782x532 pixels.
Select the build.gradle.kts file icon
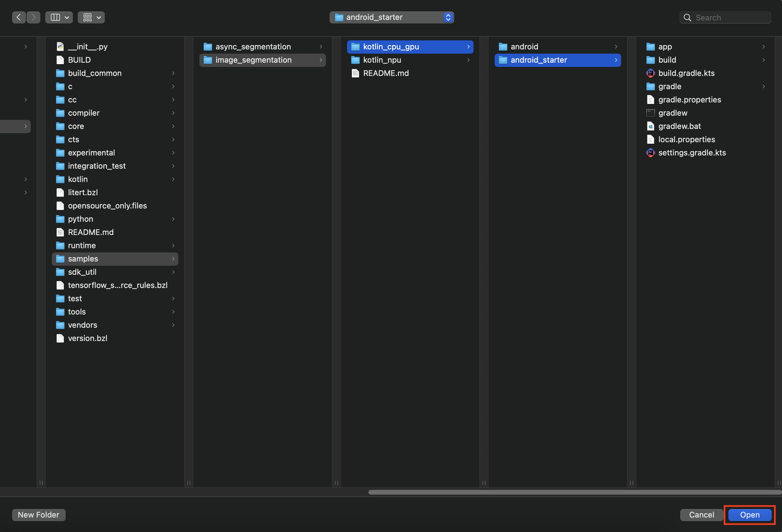[650, 74]
